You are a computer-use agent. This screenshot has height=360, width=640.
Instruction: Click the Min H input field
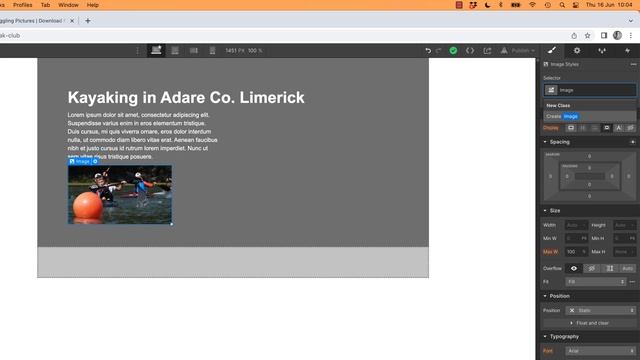(x=624, y=238)
